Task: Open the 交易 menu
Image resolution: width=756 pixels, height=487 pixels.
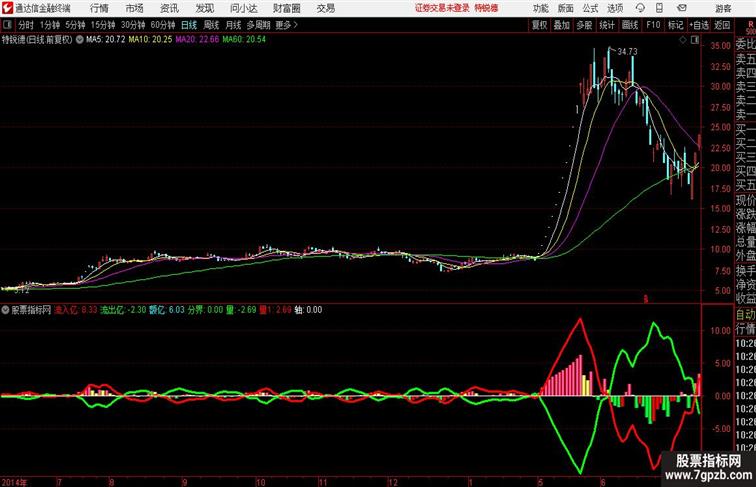Action: (326, 8)
